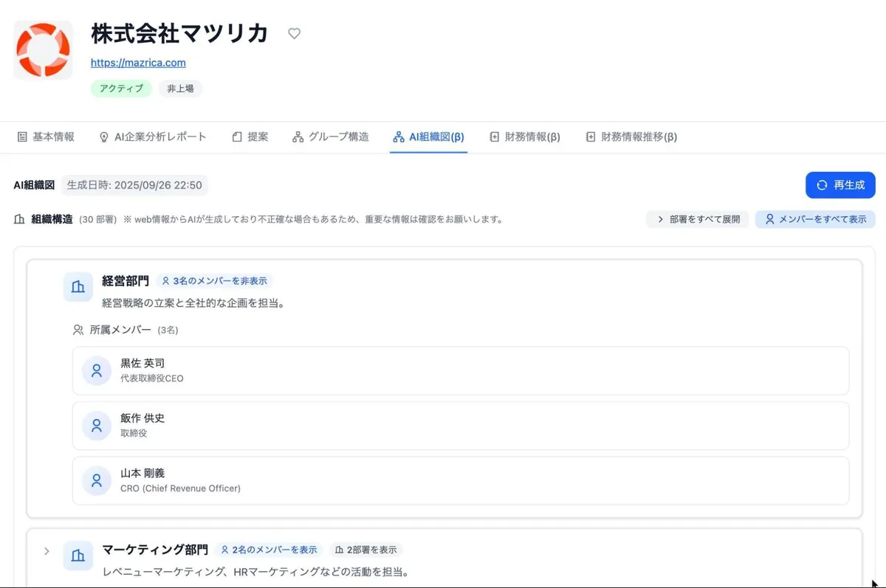This screenshot has height=588, width=886.
Task: Expand the マーケティング部門 row chevron
Action: click(47, 551)
